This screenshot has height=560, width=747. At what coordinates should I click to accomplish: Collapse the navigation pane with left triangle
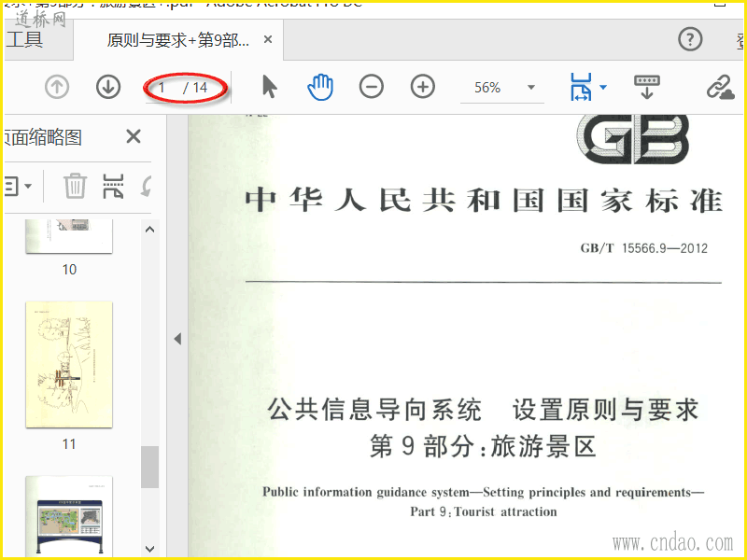177,339
